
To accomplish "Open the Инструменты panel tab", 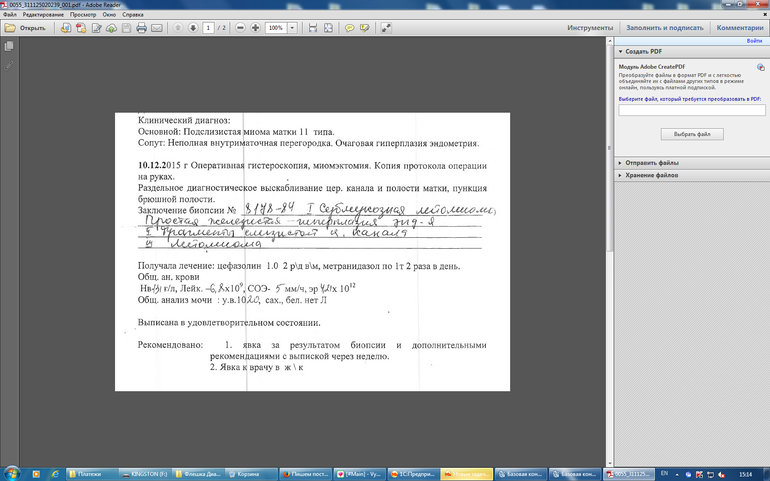I will pos(590,28).
